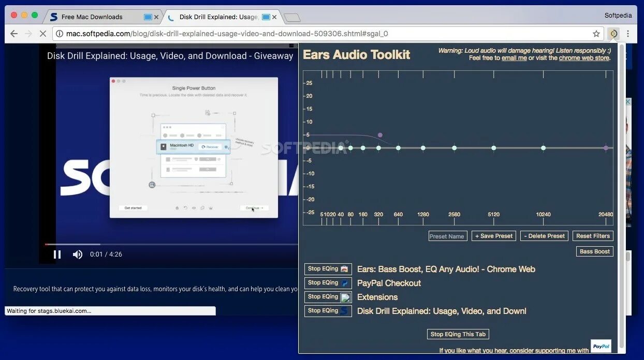Image resolution: width=644 pixels, height=360 pixels.
Task: Select the purple 20480 Hz high-shelf dot
Action: (x=606, y=148)
